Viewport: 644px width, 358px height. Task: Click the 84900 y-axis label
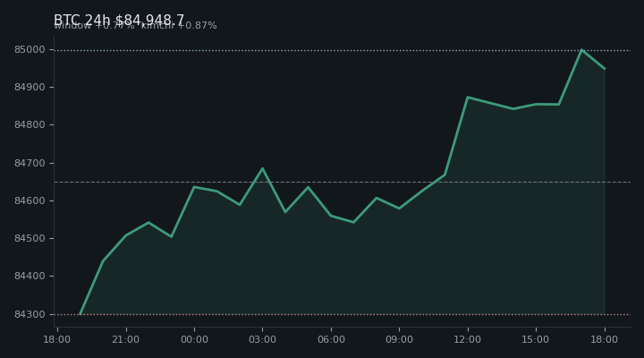30,87
